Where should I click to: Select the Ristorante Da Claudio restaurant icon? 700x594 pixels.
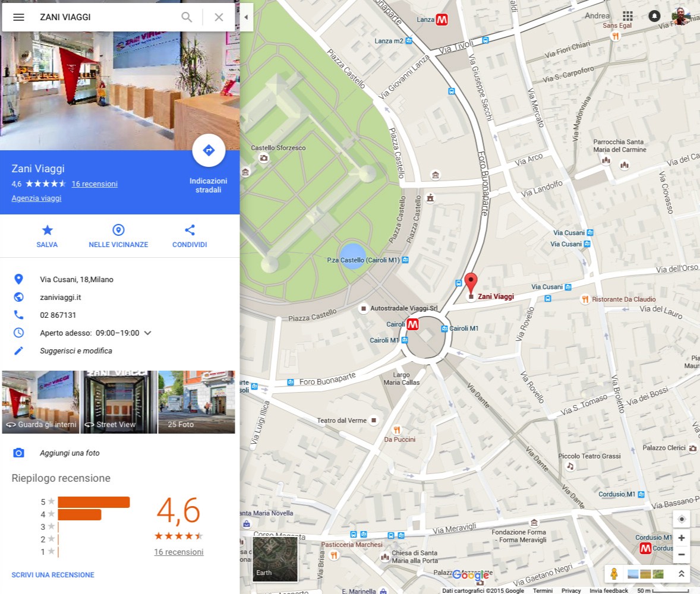click(585, 299)
